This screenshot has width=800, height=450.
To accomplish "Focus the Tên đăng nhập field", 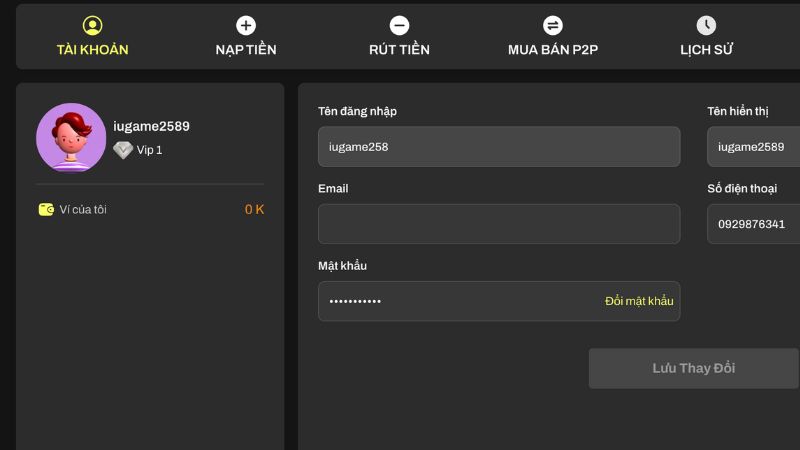I will (498, 147).
